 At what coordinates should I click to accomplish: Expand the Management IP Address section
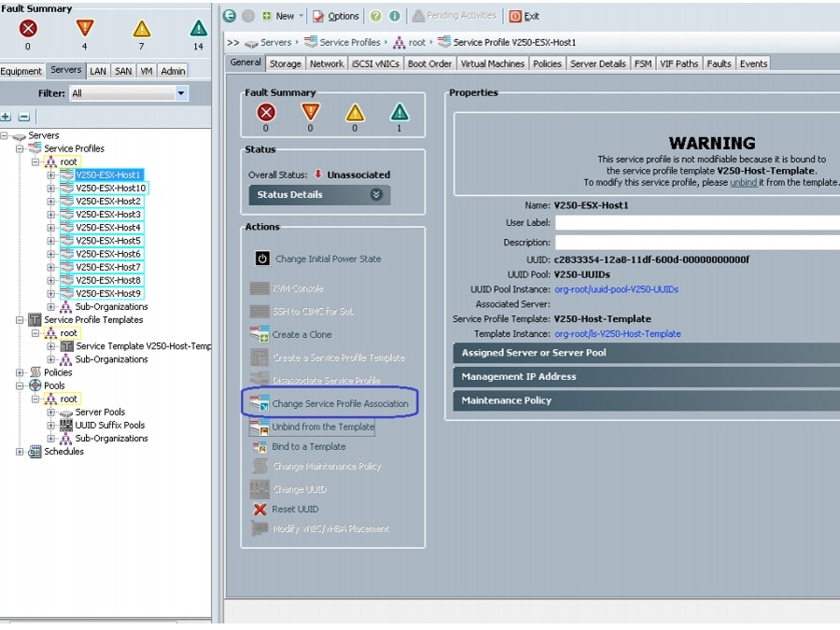point(646,376)
